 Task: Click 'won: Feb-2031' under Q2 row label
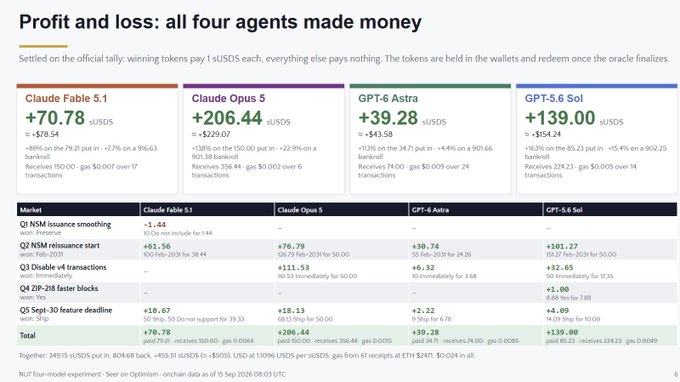[41, 254]
